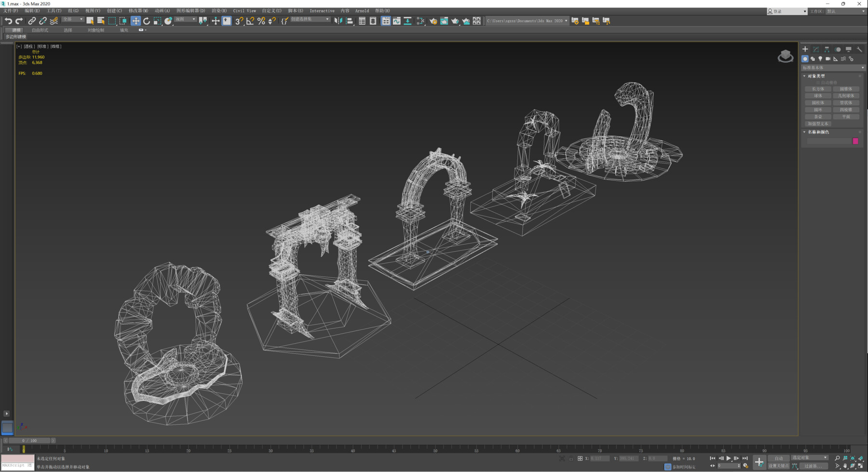
Task: Click the pink object color swatch
Action: pyautogui.click(x=855, y=141)
